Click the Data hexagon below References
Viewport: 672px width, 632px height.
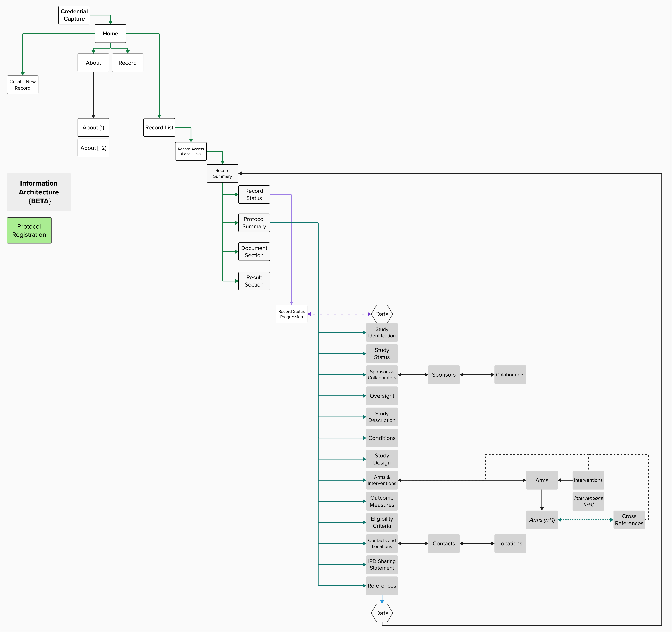382,613
